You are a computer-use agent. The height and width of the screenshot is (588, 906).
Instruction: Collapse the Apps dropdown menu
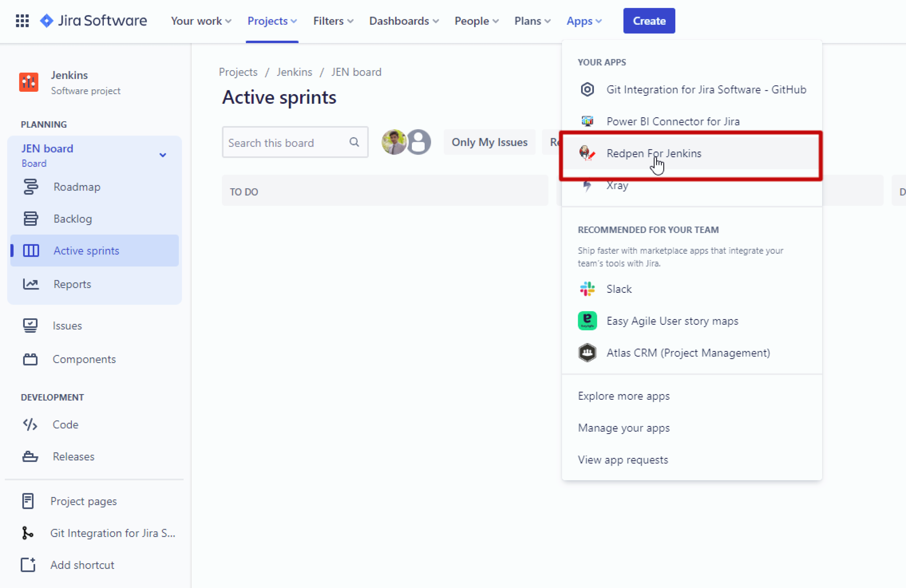tap(584, 21)
